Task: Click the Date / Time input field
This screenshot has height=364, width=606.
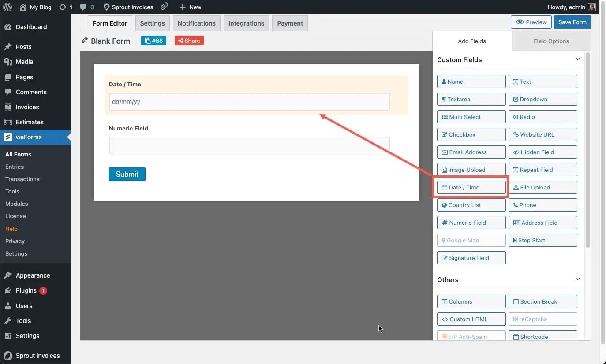Action: [x=249, y=101]
